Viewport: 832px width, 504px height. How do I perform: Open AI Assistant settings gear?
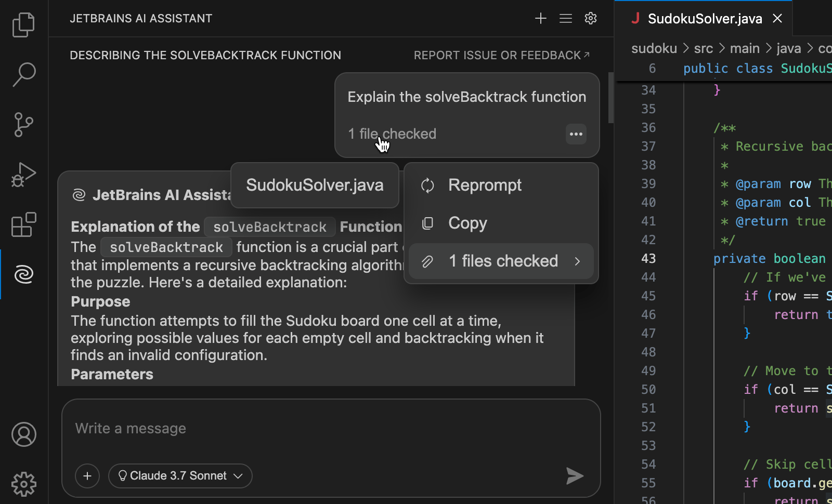590,19
